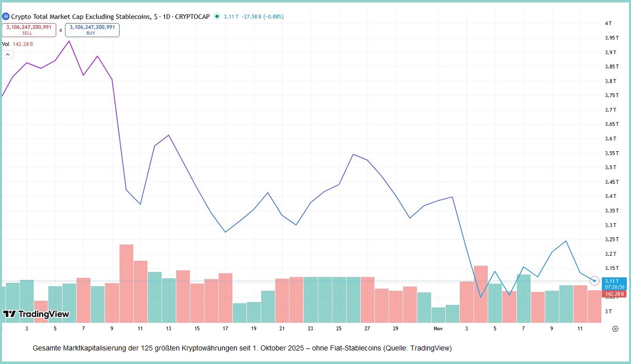631x364 pixels.
Task: Click the pulsing last price marker
Action: (594, 281)
